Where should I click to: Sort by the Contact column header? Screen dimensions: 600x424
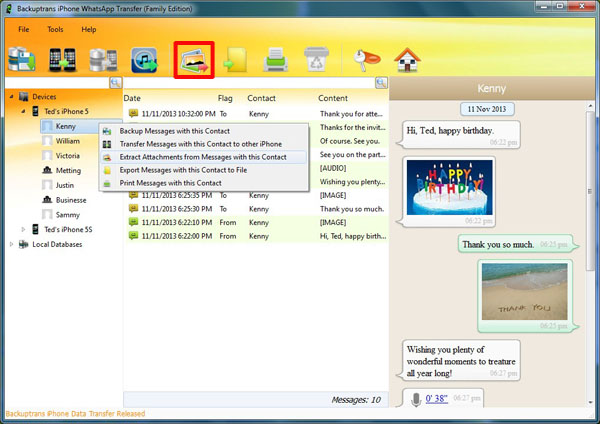pyautogui.click(x=261, y=98)
